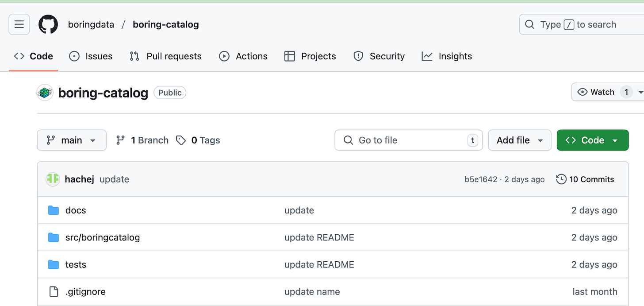644x306 pixels.
Task: Click the Actions play icon
Action: (224, 56)
